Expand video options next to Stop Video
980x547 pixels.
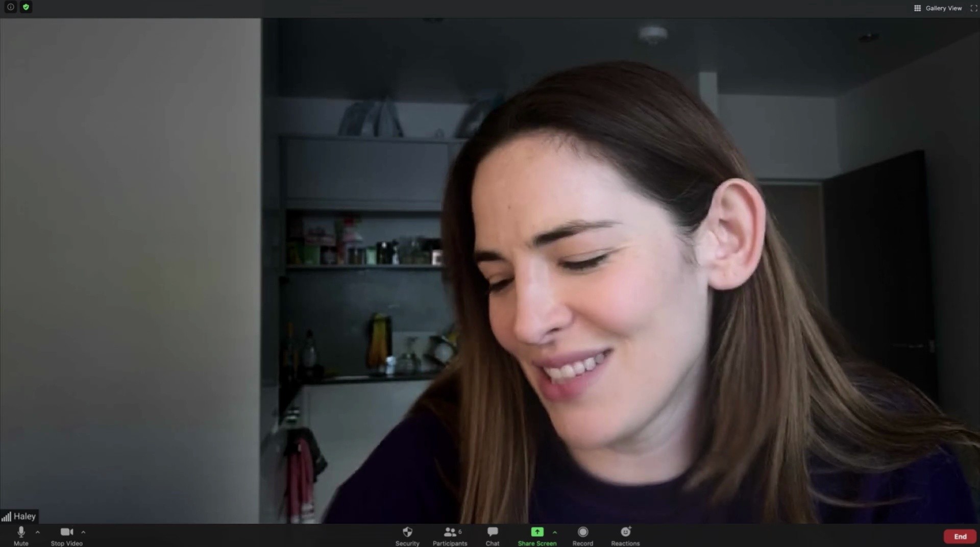tap(83, 532)
